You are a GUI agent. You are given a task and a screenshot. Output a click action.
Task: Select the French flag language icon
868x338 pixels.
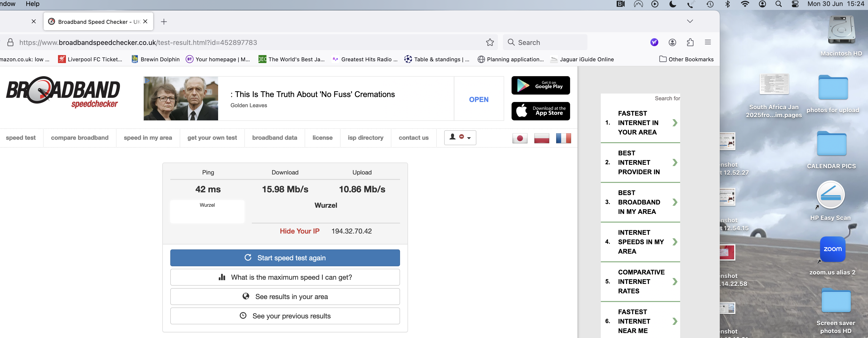563,138
